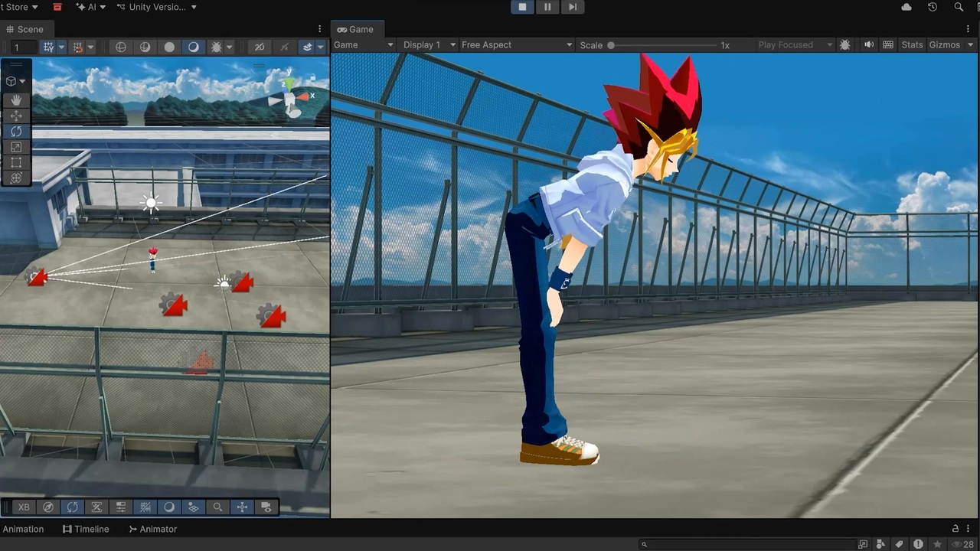Click the XB button in Scene overlay toolbar

point(24,507)
